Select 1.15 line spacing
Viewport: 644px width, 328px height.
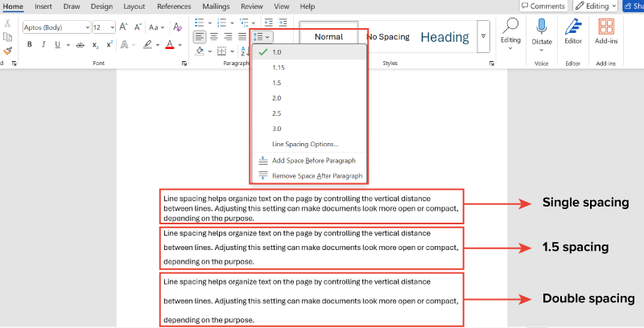(308, 68)
